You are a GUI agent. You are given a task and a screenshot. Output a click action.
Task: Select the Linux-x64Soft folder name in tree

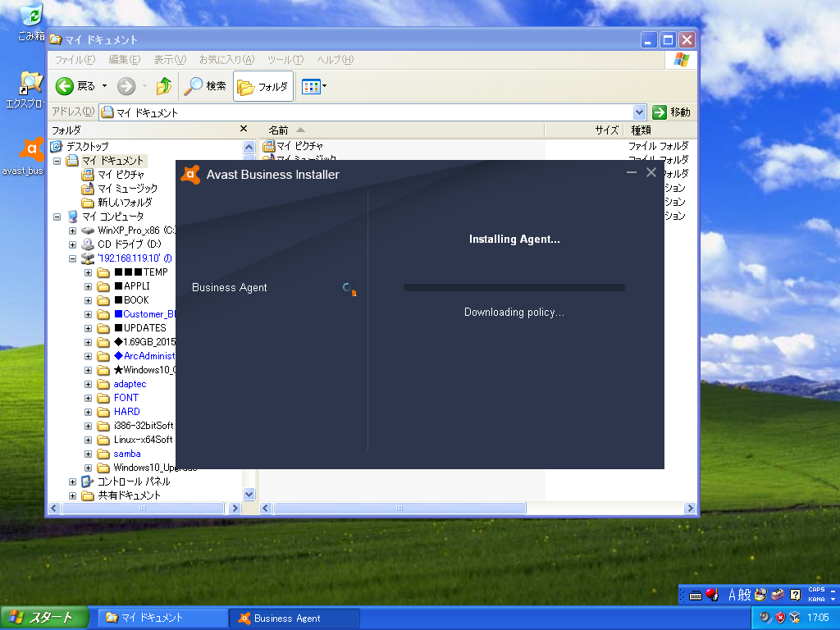click(144, 440)
